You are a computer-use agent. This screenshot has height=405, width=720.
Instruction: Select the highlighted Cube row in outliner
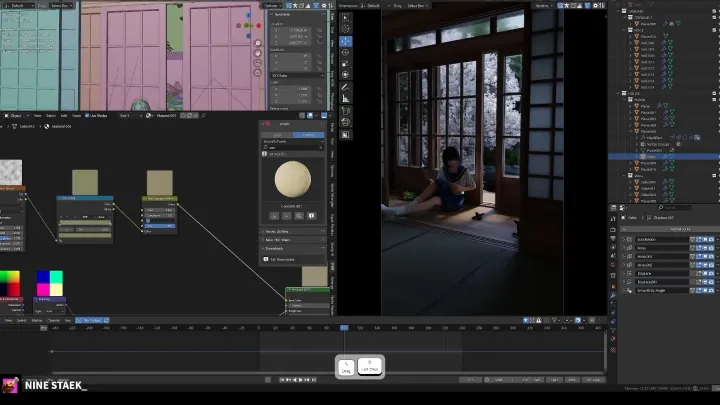[x=664, y=157]
